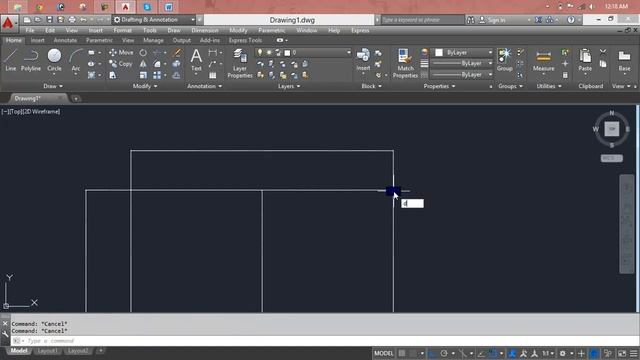Open the Help question mark icon
This screenshot has height=360, width=640.
tap(571, 20)
